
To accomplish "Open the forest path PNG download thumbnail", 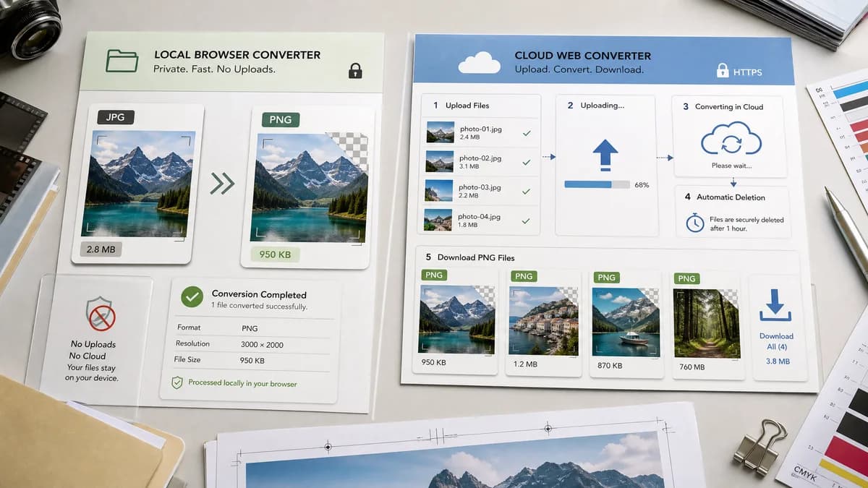I will click(707, 323).
